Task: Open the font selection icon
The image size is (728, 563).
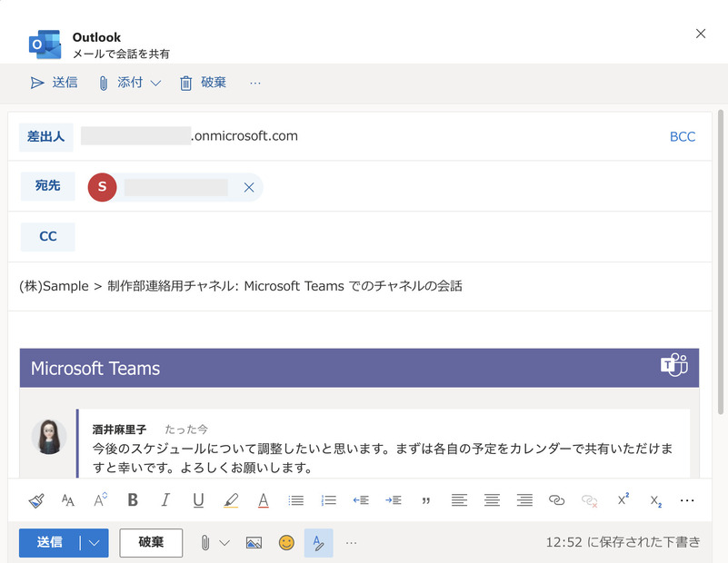Action: (x=68, y=500)
